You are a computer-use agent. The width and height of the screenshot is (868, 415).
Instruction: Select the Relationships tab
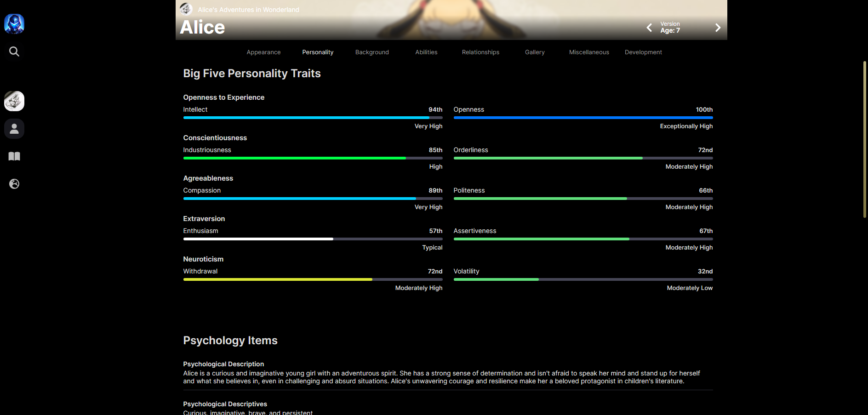pyautogui.click(x=480, y=52)
